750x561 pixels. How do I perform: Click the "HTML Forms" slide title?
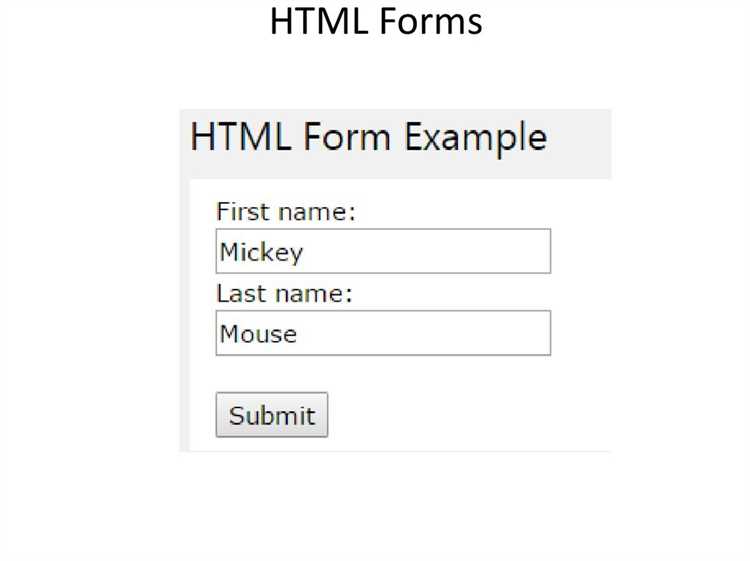375,21
